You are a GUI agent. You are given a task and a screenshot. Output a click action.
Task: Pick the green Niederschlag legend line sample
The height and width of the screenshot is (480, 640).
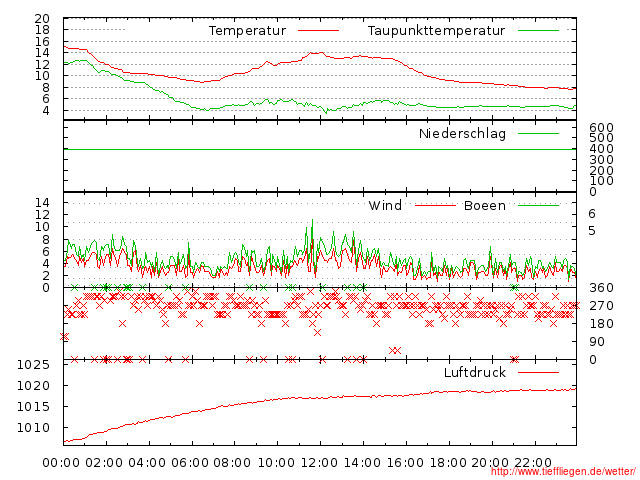(538, 133)
